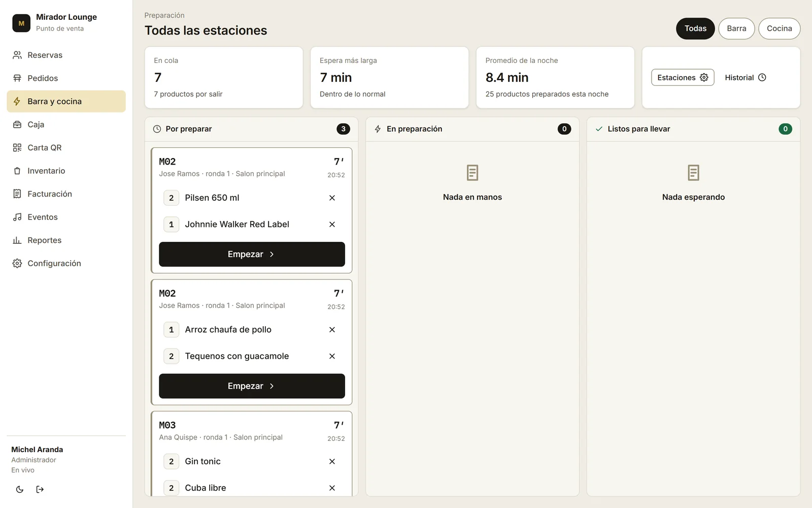Click the Carta QR icon

[x=17, y=148]
